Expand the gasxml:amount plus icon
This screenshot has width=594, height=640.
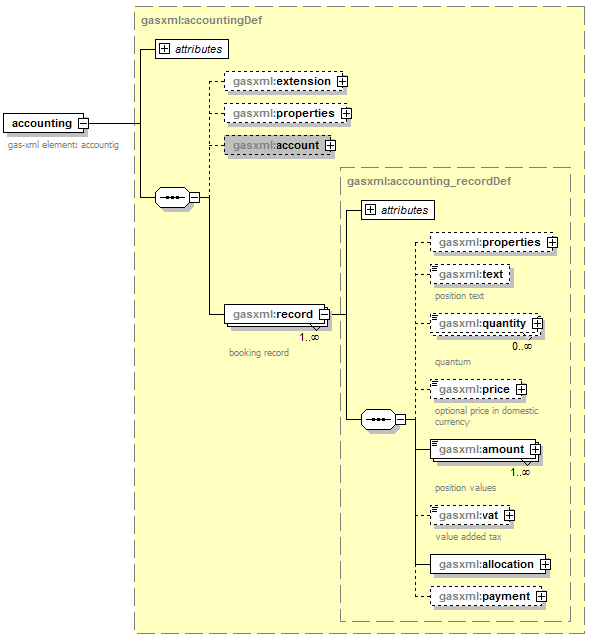pos(535,449)
